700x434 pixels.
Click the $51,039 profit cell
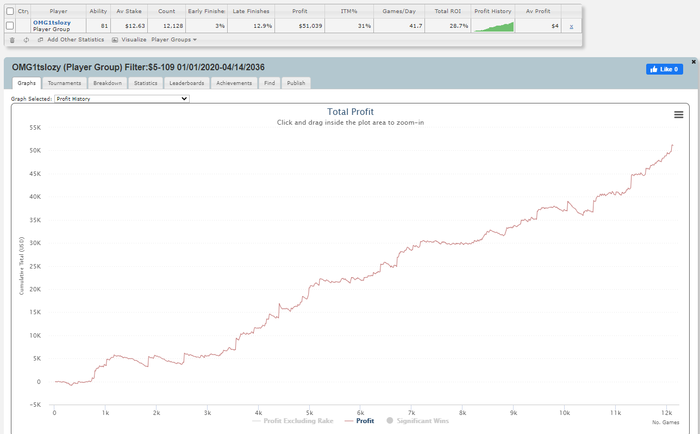tap(300, 26)
